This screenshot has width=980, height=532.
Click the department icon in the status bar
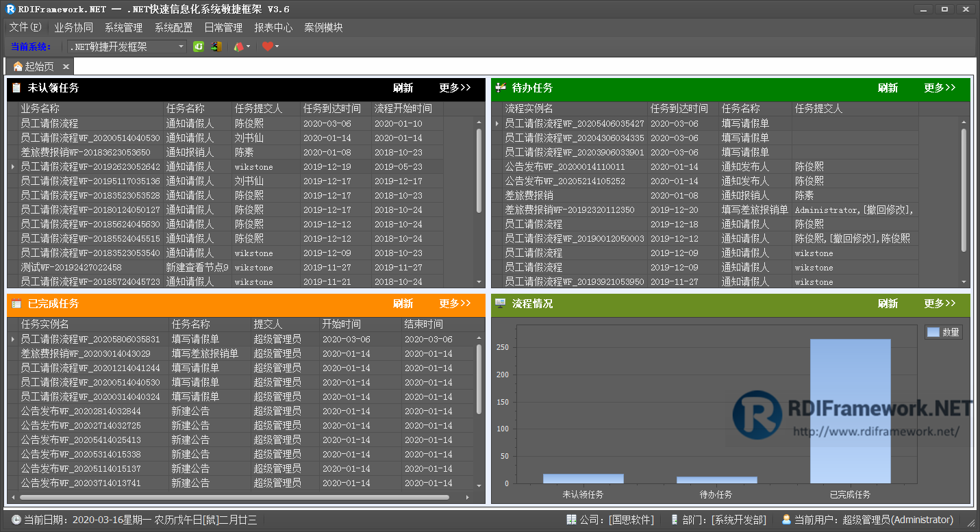[674, 520]
